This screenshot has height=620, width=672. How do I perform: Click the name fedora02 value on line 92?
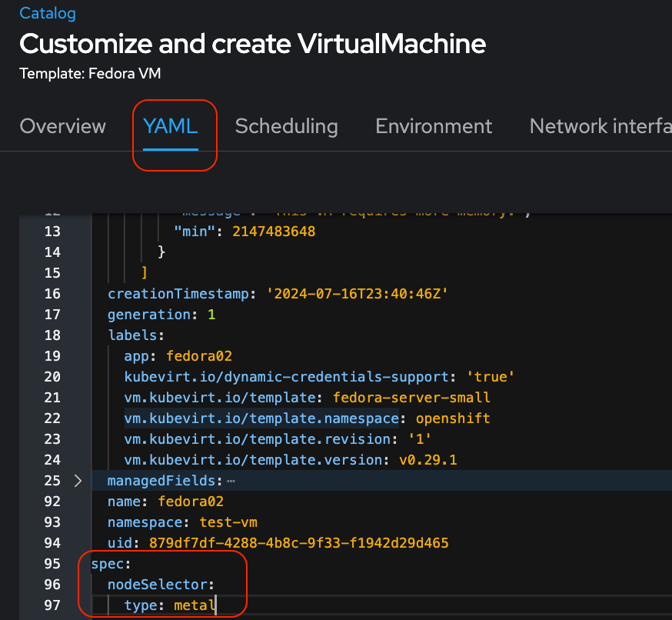pos(191,502)
